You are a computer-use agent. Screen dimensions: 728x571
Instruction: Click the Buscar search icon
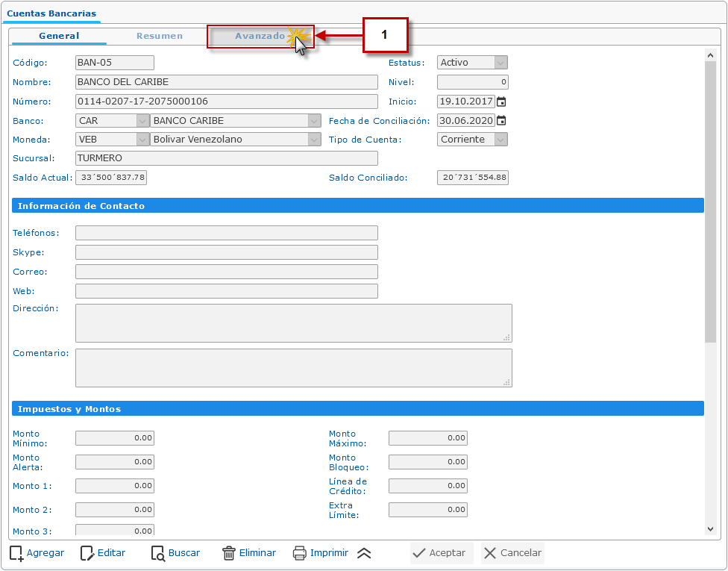point(158,553)
